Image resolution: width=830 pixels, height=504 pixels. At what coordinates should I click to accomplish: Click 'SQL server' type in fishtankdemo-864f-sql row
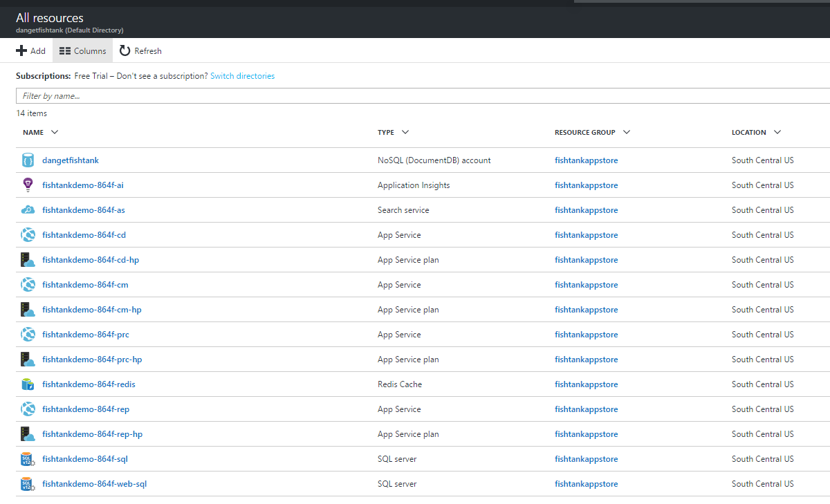[397, 459]
